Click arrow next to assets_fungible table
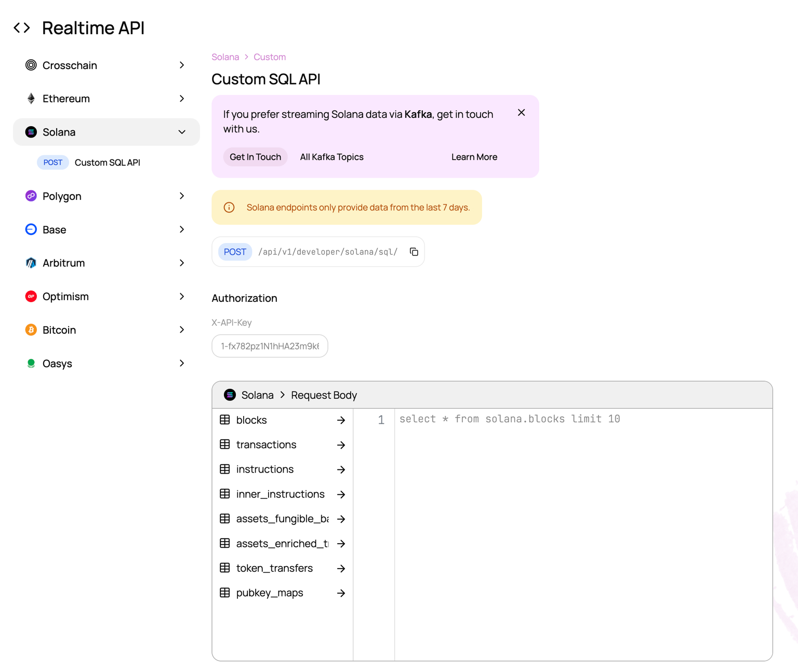Image resolution: width=798 pixels, height=672 pixels. pyautogui.click(x=341, y=519)
